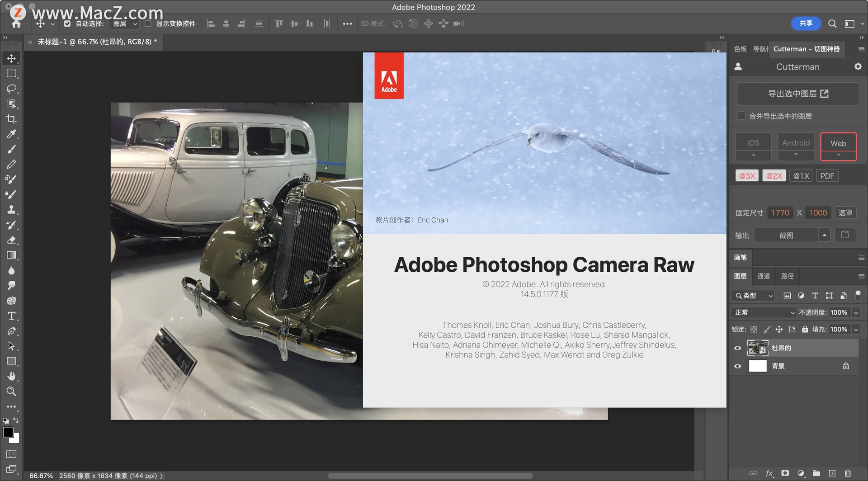Select the Lasso tool

tap(11, 89)
